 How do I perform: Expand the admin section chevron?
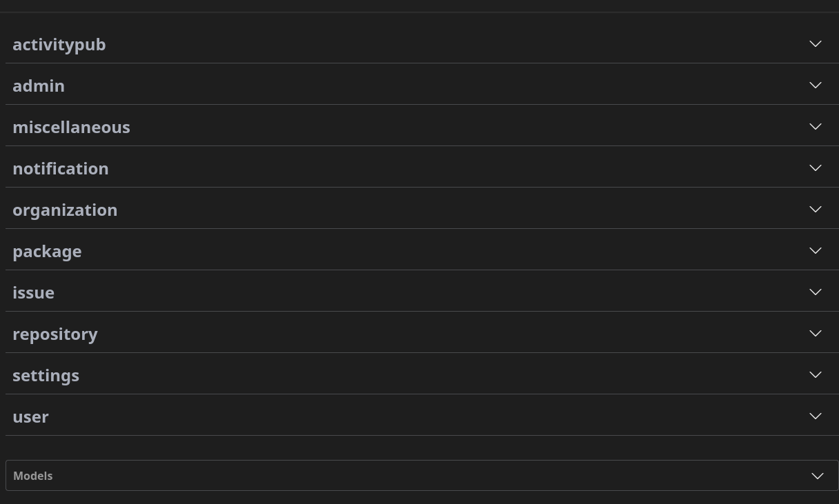(815, 85)
